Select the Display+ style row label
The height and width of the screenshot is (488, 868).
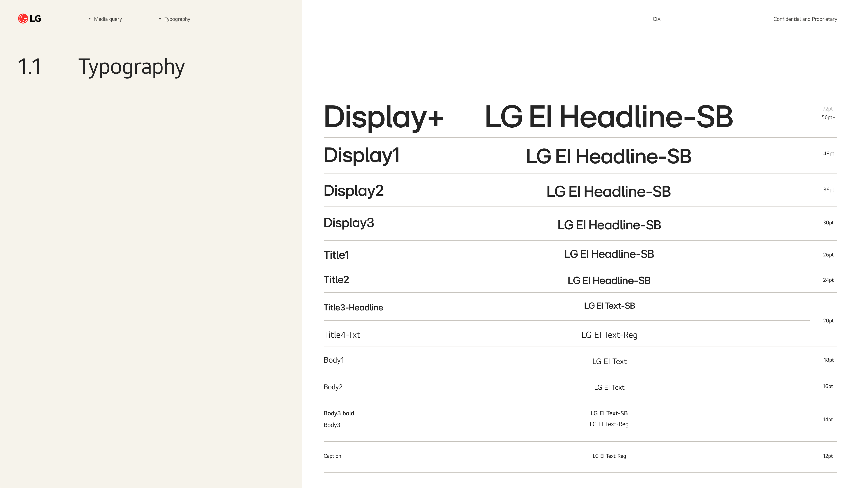point(383,117)
